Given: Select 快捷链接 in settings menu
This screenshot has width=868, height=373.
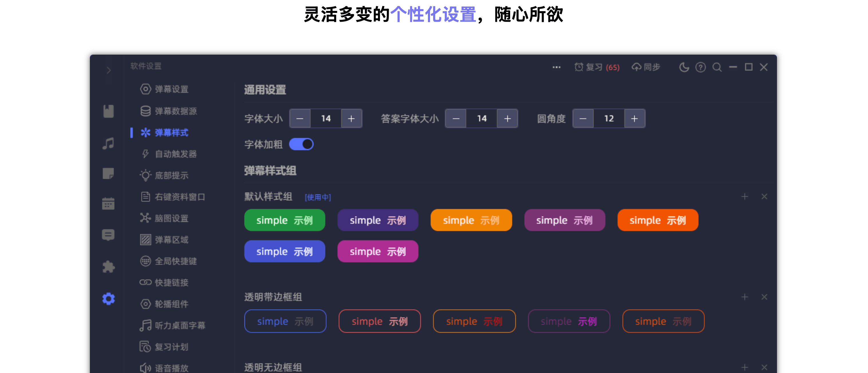Looking at the screenshot, I should pos(164,282).
